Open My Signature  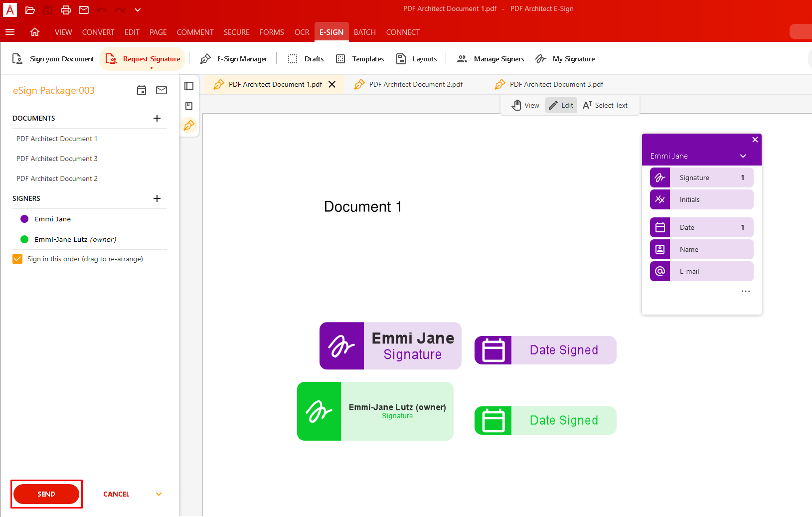coord(565,59)
